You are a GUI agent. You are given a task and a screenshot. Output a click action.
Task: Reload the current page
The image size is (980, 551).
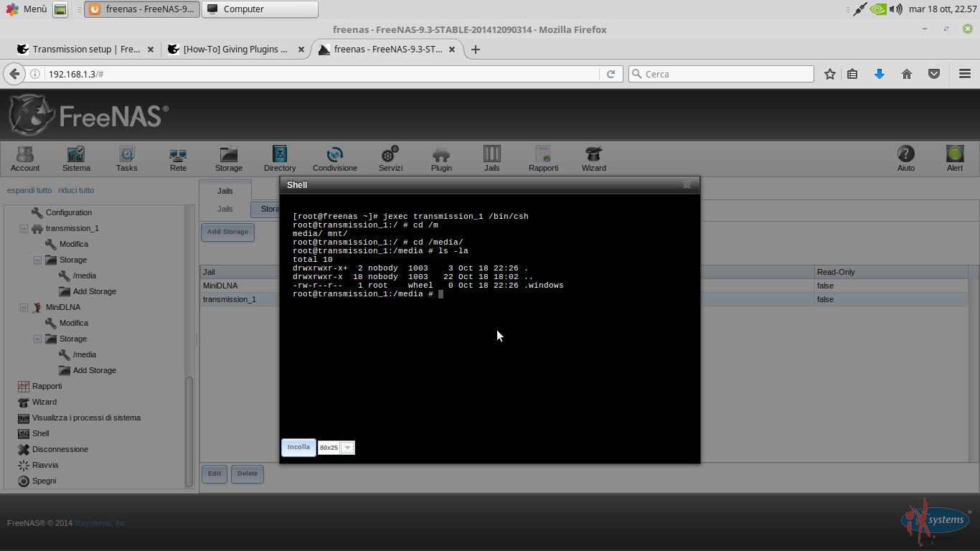[611, 74]
